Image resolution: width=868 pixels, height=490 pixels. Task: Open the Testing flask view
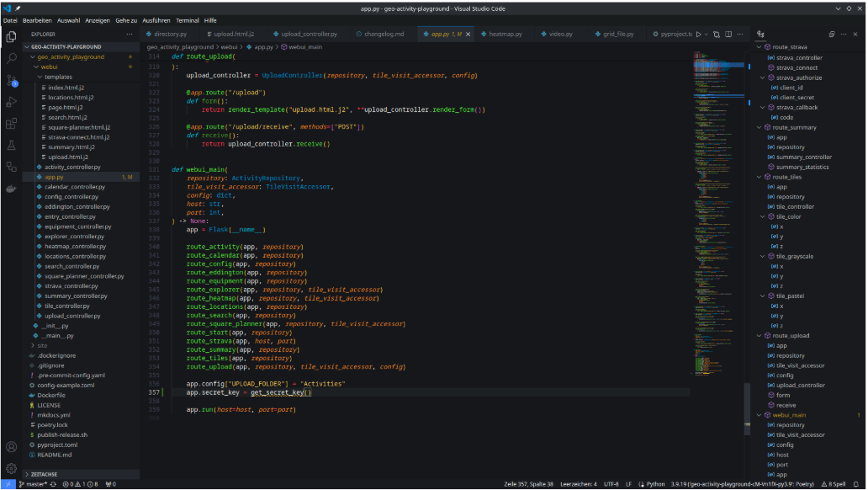(11, 145)
